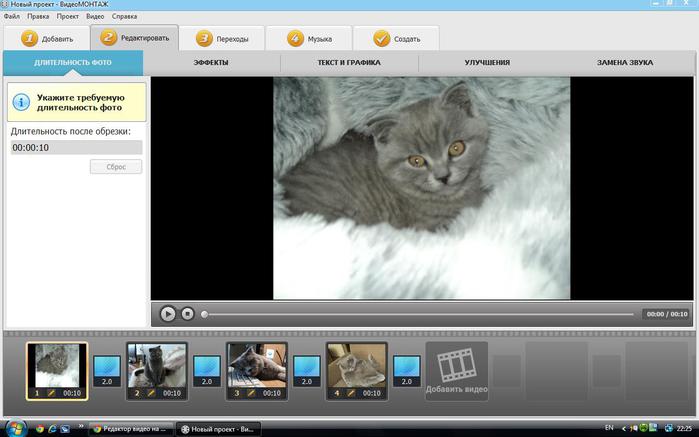
Task: Click the transition icon after clip 1
Action: (x=107, y=371)
